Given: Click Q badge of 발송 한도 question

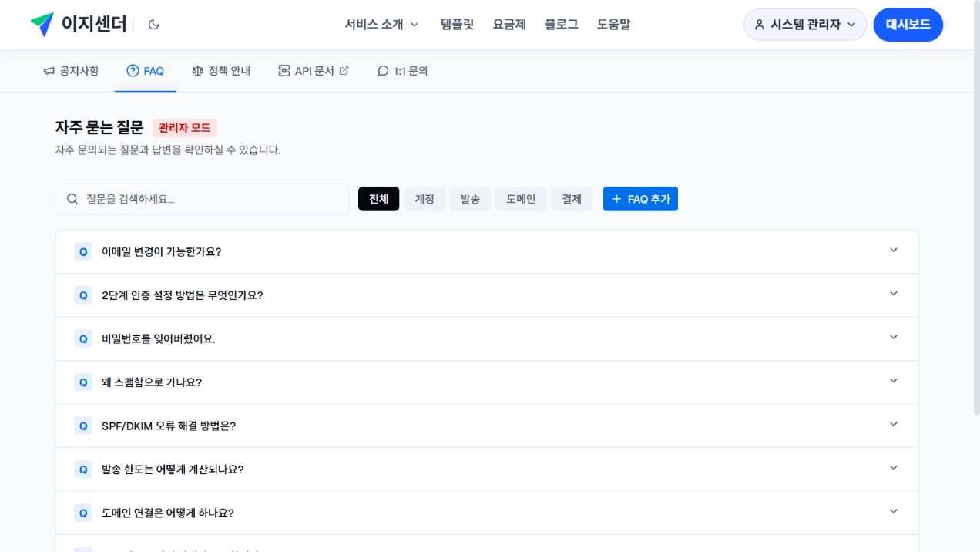Looking at the screenshot, I should coord(83,469).
